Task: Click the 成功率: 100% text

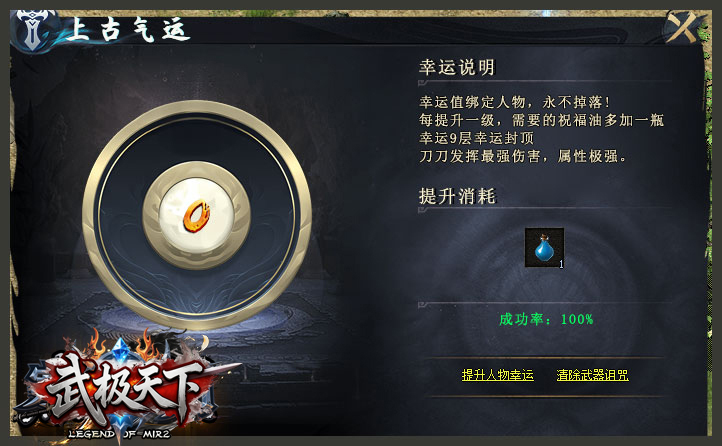Action: tap(546, 319)
